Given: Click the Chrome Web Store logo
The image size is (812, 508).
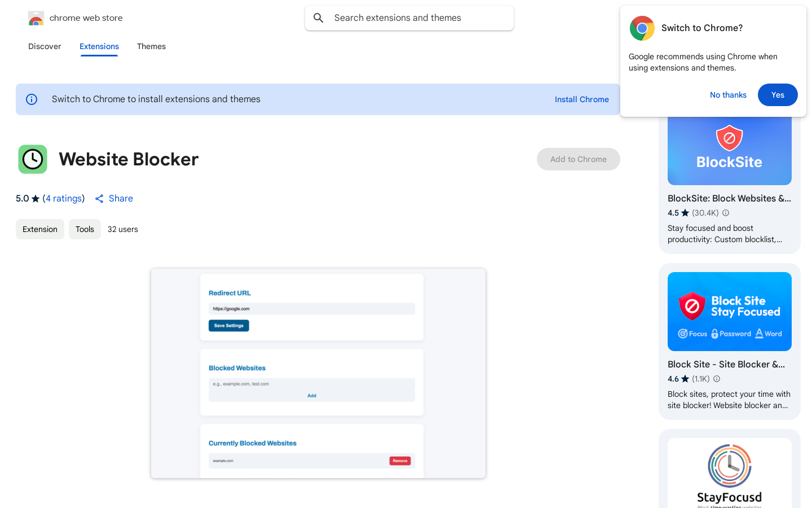Looking at the screenshot, I should [36, 19].
